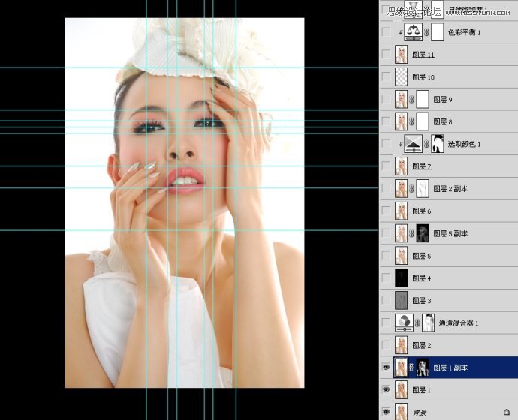Select the layer named 图层 7
Image resolution: width=518 pixels, height=420 pixels.
pos(422,166)
